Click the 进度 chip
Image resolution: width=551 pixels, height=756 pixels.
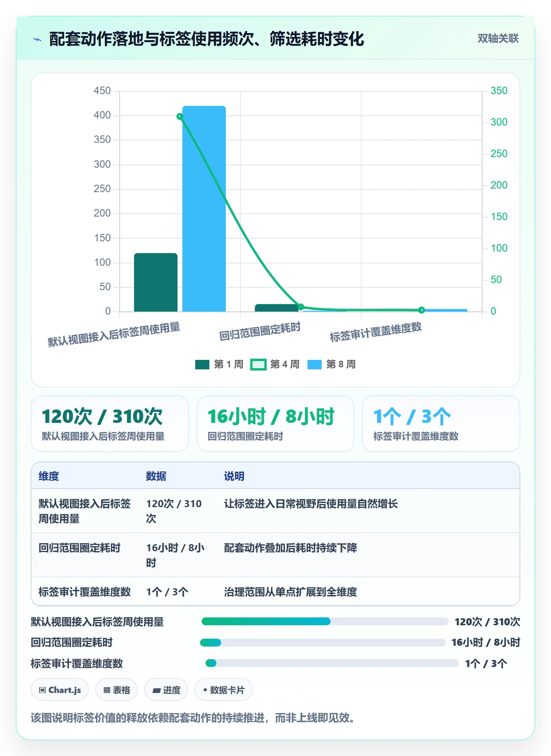tap(166, 690)
